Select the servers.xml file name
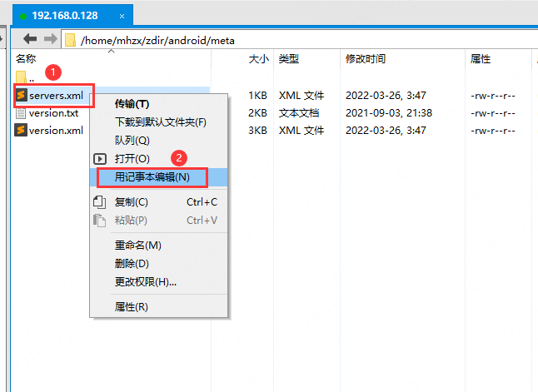538x392 pixels. point(57,96)
